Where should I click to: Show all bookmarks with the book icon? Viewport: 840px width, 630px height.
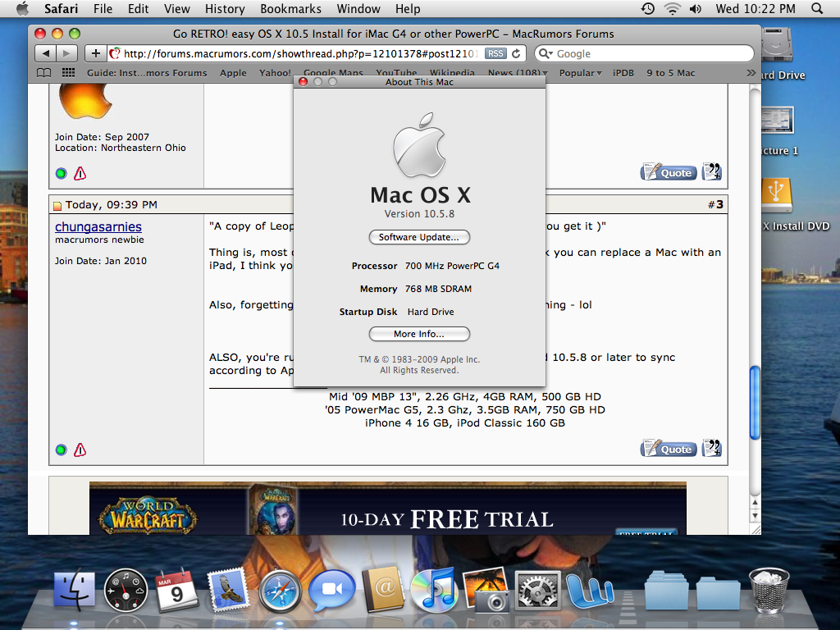(x=44, y=73)
